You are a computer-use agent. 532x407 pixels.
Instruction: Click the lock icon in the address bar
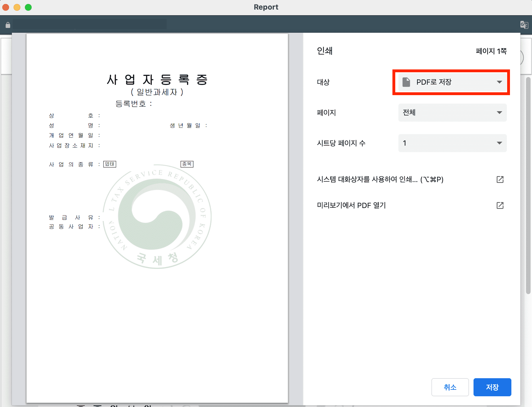point(8,25)
